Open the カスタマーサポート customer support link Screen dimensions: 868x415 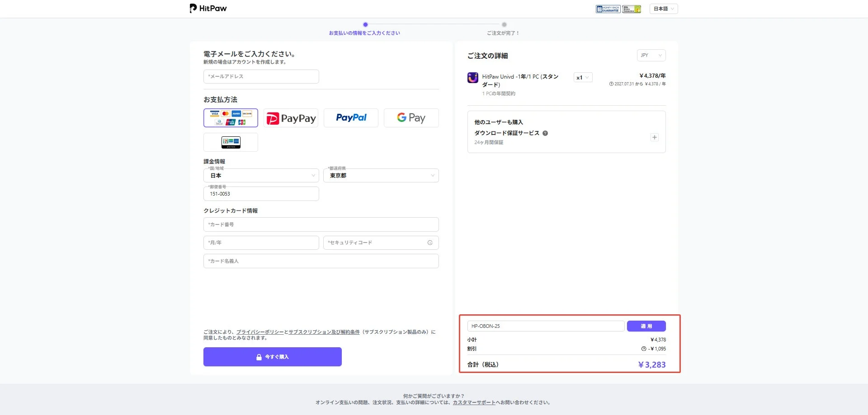click(x=474, y=402)
